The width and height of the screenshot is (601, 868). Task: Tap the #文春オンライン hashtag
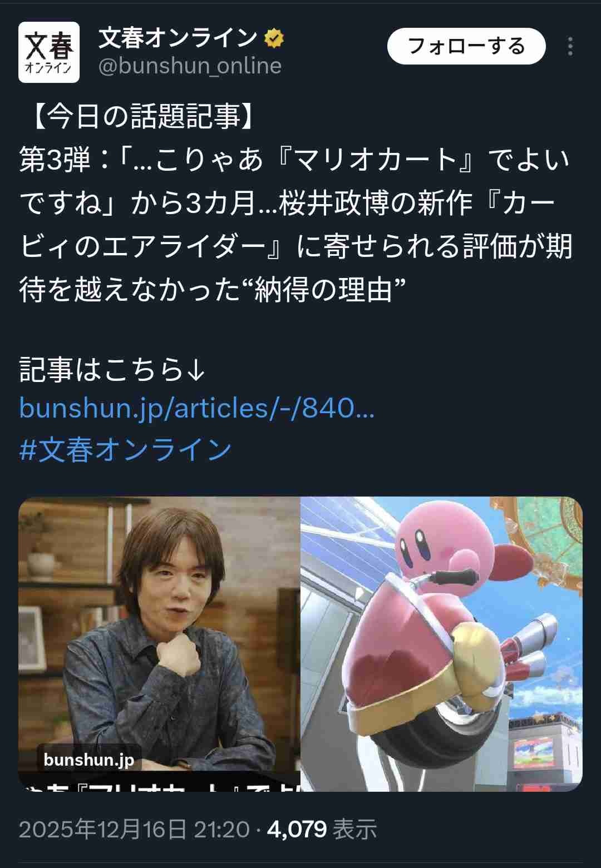125,449
